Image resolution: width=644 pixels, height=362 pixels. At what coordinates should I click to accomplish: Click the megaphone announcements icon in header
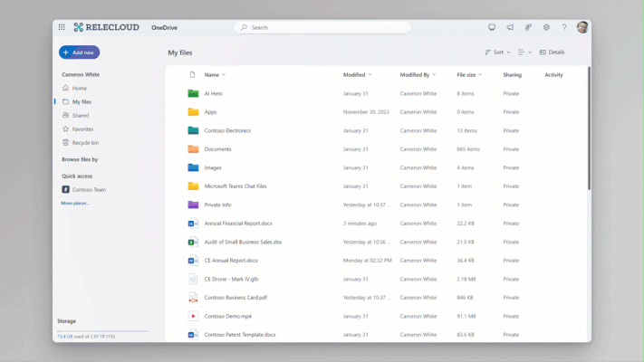click(510, 27)
